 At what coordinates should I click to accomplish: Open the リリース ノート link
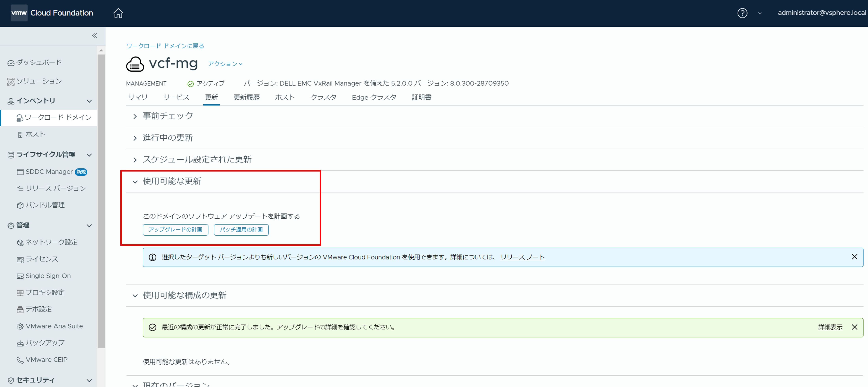(x=522, y=257)
